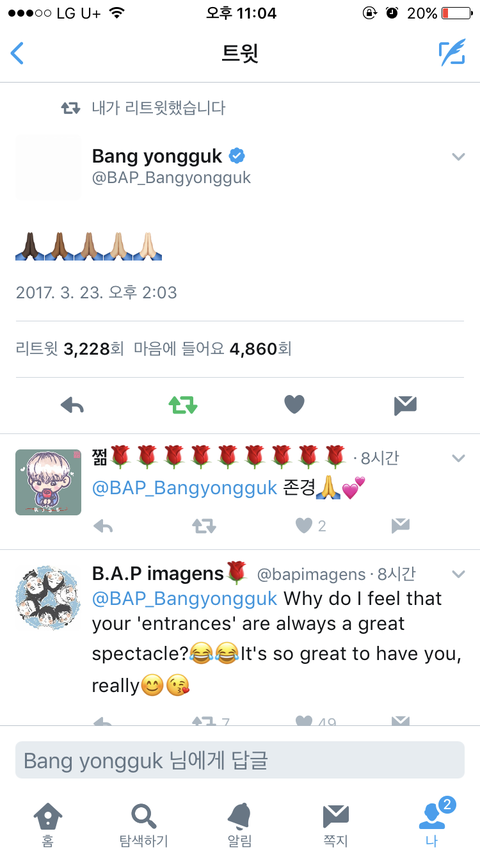
Task: Expand options chevron on 쩖's reply
Action: click(459, 459)
